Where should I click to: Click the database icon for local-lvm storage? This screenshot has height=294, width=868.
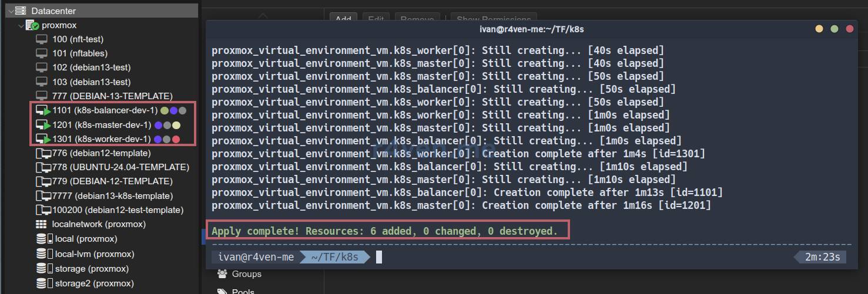tap(41, 254)
